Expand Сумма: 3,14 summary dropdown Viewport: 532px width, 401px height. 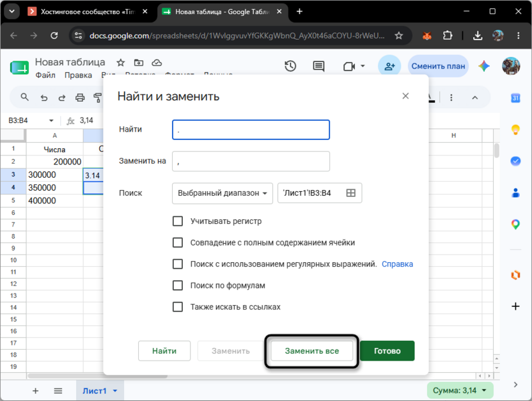484,391
